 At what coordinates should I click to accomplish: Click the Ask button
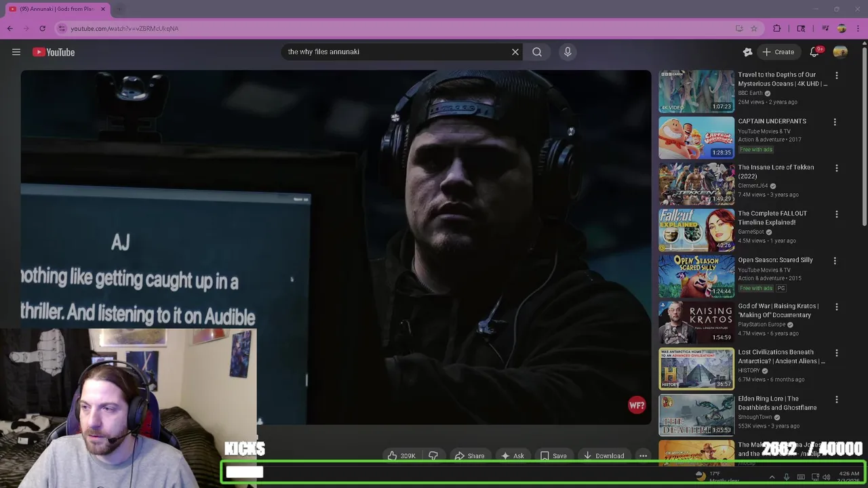(512, 455)
